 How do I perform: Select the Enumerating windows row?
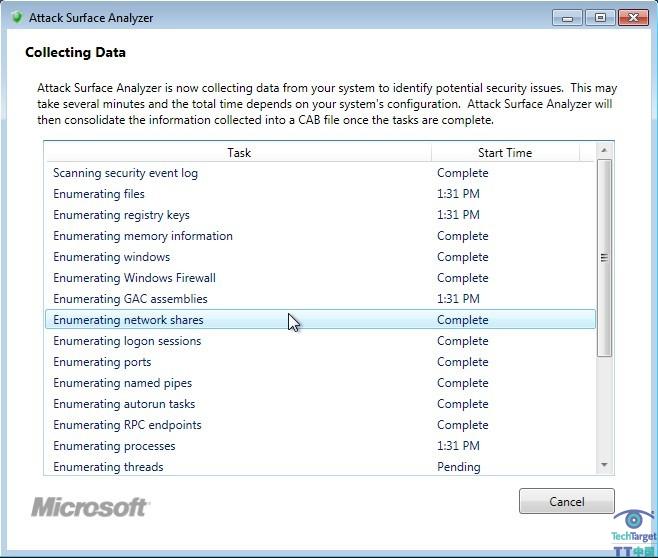coord(320,257)
